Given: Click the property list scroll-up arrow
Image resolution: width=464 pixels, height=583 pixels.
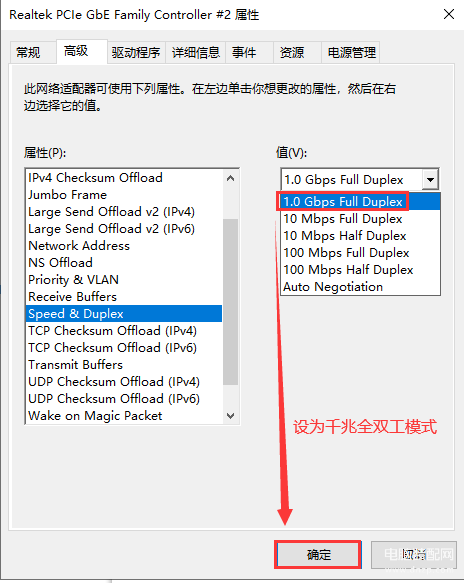Looking at the screenshot, I should pos(231,178).
